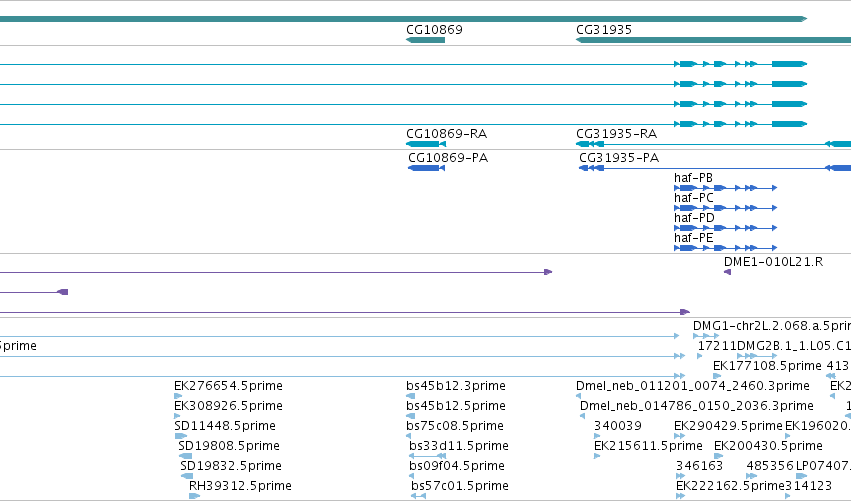Screen dimensions: 851x501
Task: Click the haf-PB feature label
Action: coord(693,178)
